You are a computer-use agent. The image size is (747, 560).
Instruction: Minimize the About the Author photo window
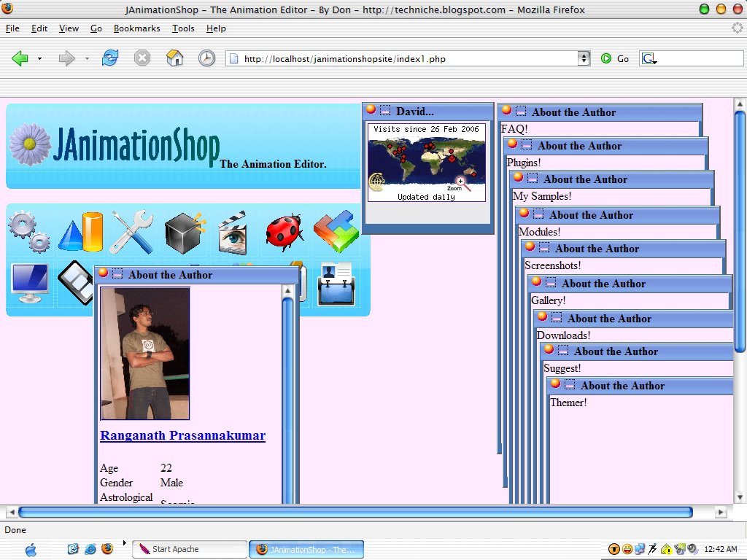click(x=117, y=273)
